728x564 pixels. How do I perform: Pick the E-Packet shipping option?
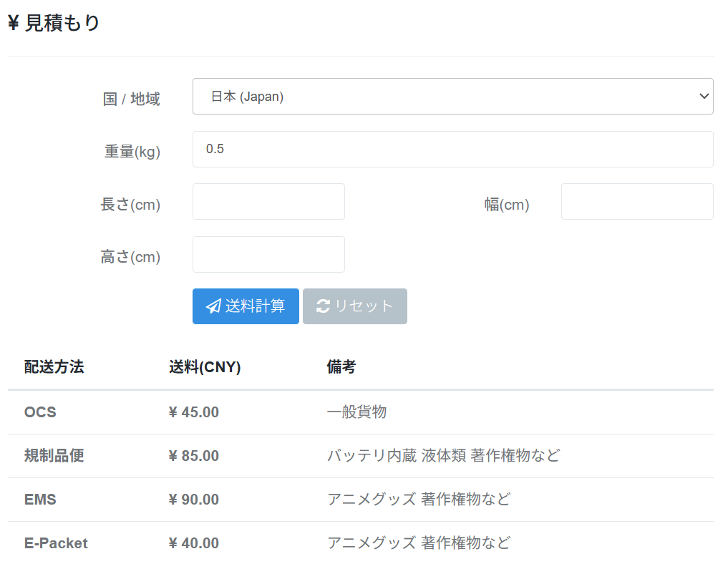(x=56, y=543)
